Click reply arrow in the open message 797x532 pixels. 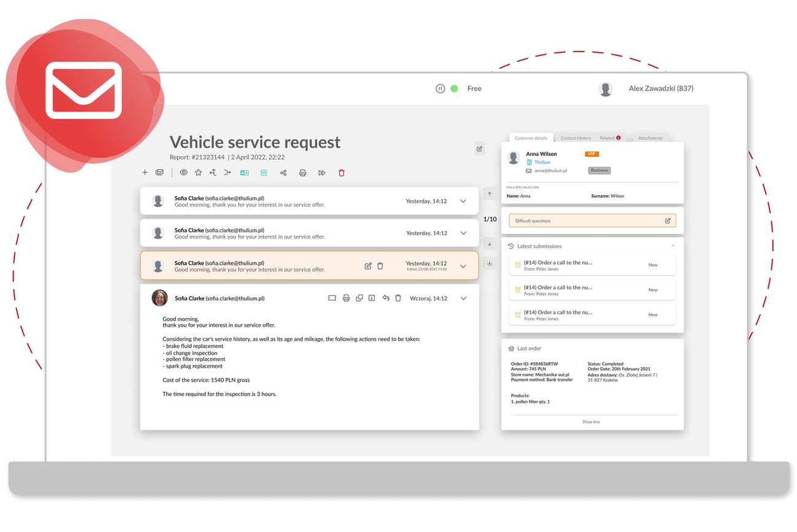tap(386, 298)
